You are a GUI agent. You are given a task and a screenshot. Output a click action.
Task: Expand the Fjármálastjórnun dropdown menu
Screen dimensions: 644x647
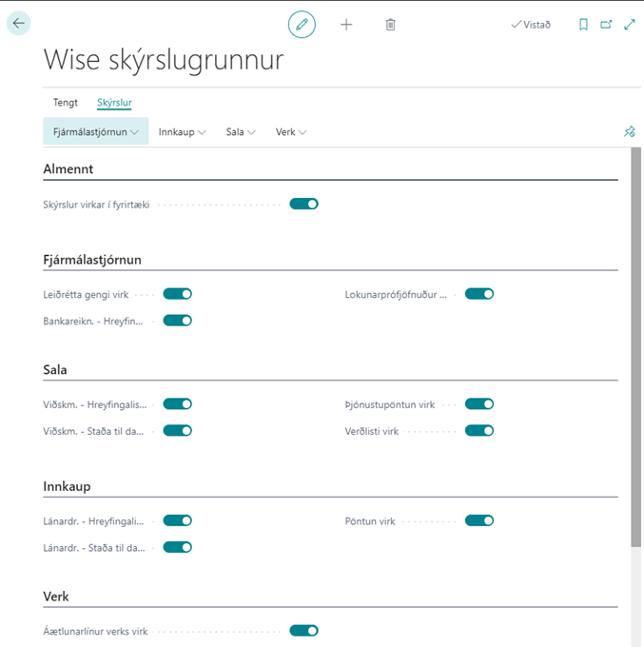click(95, 132)
